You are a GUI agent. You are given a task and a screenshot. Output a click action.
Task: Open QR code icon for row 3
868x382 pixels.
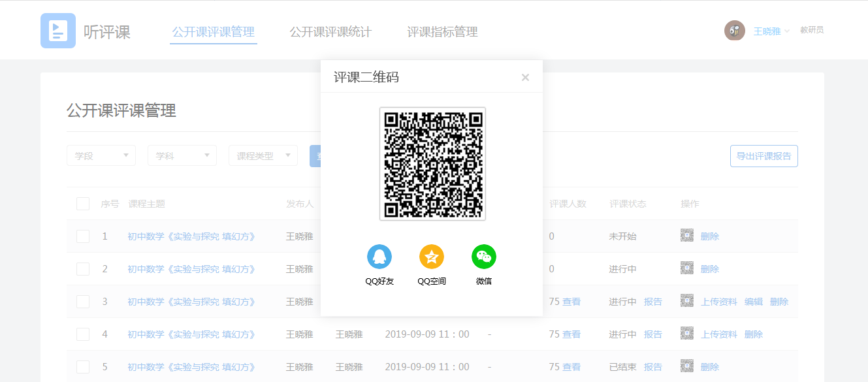pos(686,301)
